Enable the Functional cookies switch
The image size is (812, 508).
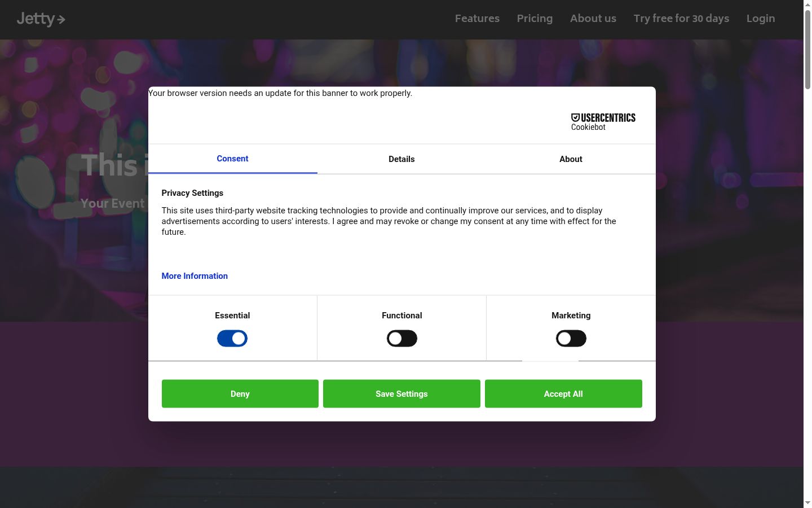coord(401,339)
